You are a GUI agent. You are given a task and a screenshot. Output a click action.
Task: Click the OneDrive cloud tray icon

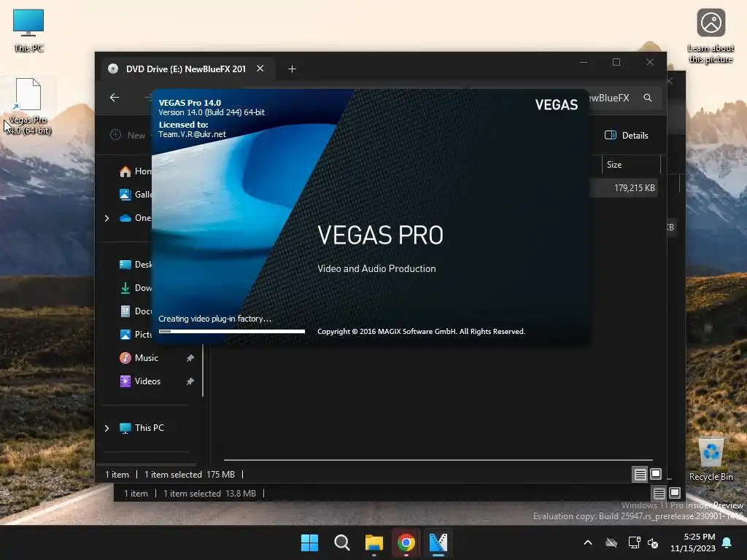tap(611, 542)
